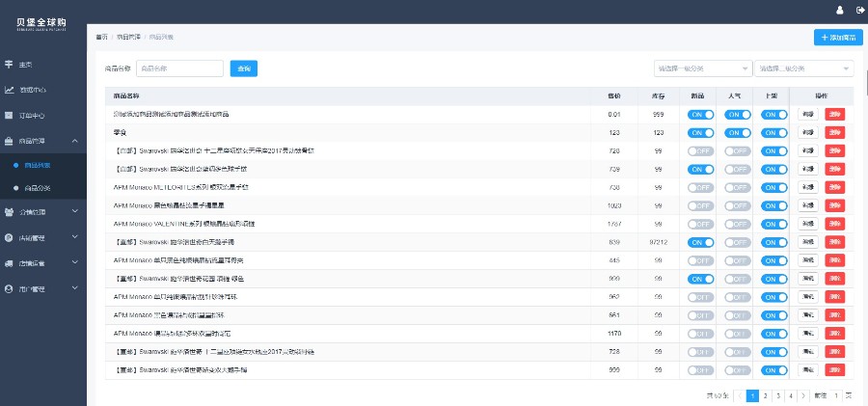This screenshot has height=406, width=868.
Task: Go to pagination page 2
Action: (765, 395)
